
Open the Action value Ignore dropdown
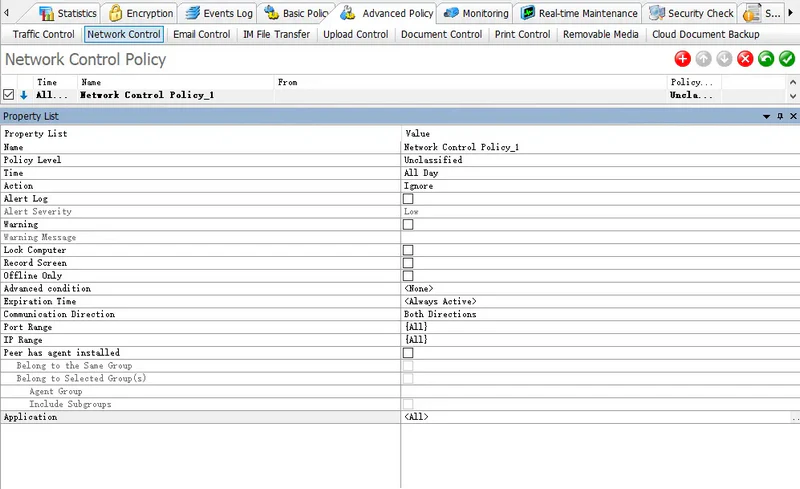[x=598, y=186]
